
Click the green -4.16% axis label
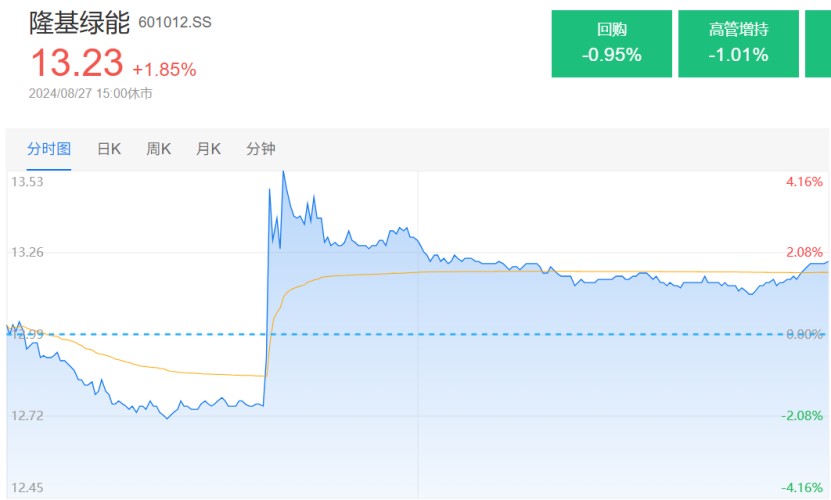802,488
